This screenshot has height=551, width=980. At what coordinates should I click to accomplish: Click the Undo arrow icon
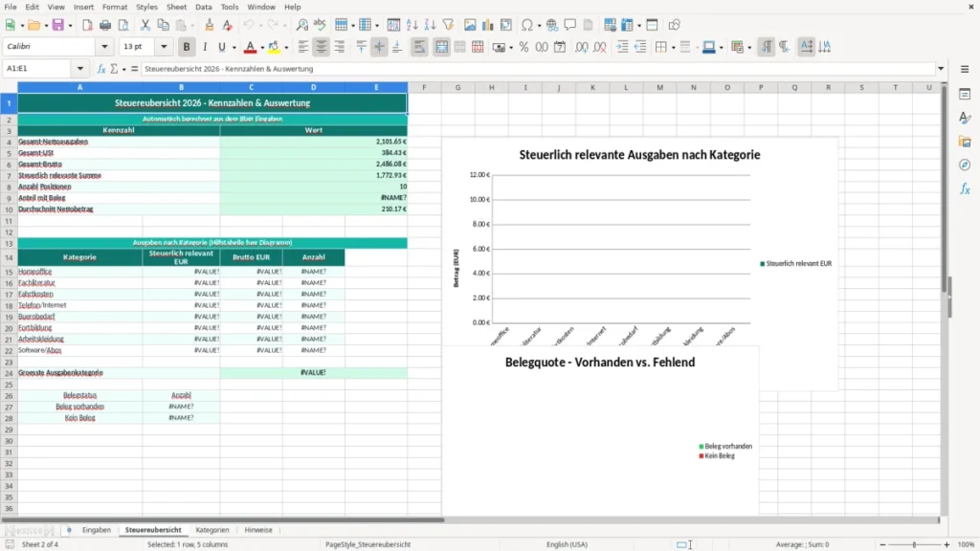tap(249, 25)
